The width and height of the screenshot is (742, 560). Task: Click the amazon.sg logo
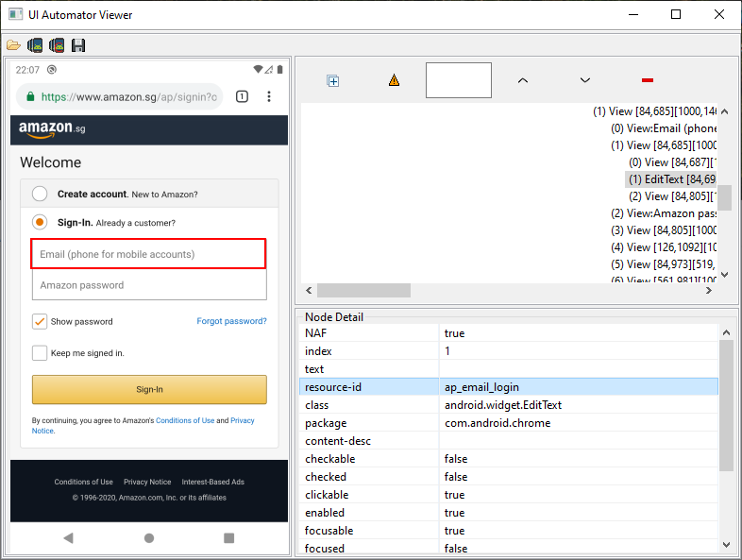click(x=52, y=128)
